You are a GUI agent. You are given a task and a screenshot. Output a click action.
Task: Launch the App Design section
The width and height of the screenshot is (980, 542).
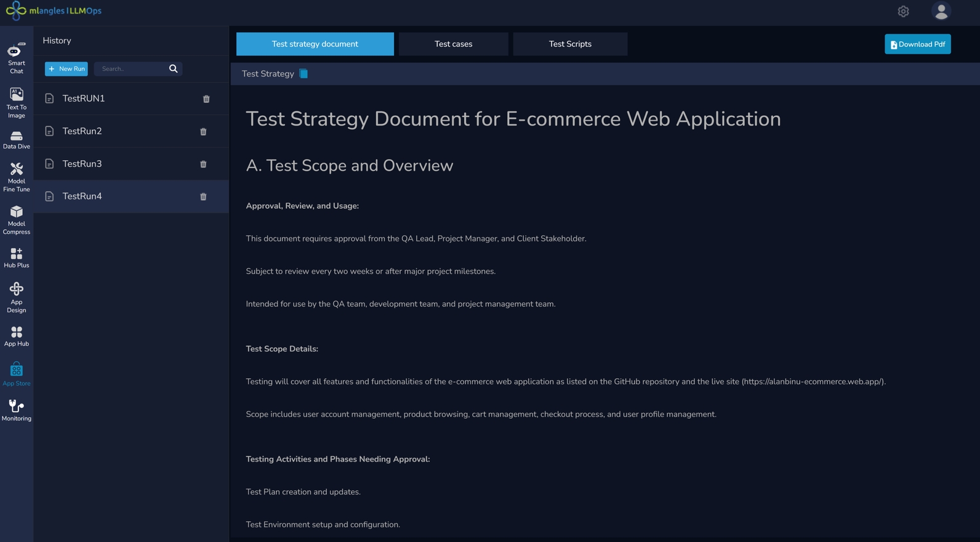(17, 297)
